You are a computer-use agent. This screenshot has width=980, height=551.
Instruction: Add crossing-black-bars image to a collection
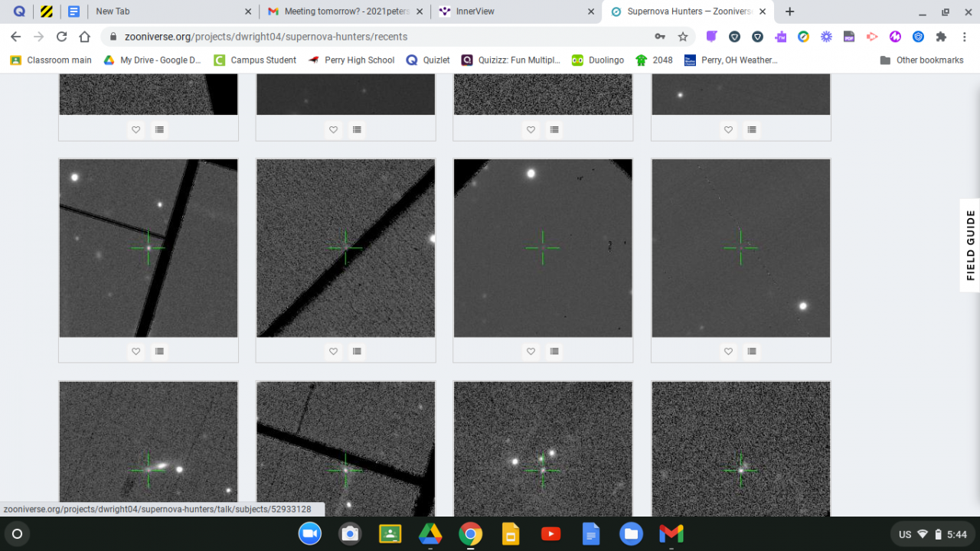159,351
